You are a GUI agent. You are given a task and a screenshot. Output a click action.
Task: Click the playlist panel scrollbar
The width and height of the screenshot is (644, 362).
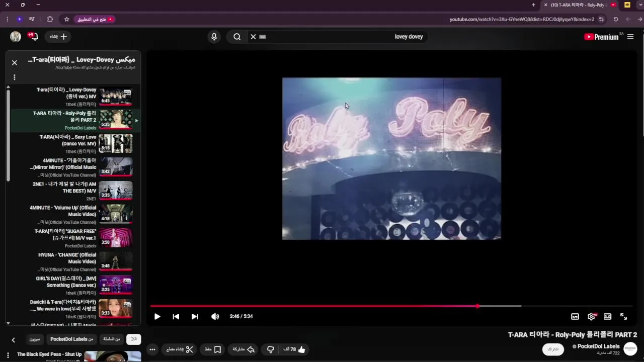click(x=8, y=136)
